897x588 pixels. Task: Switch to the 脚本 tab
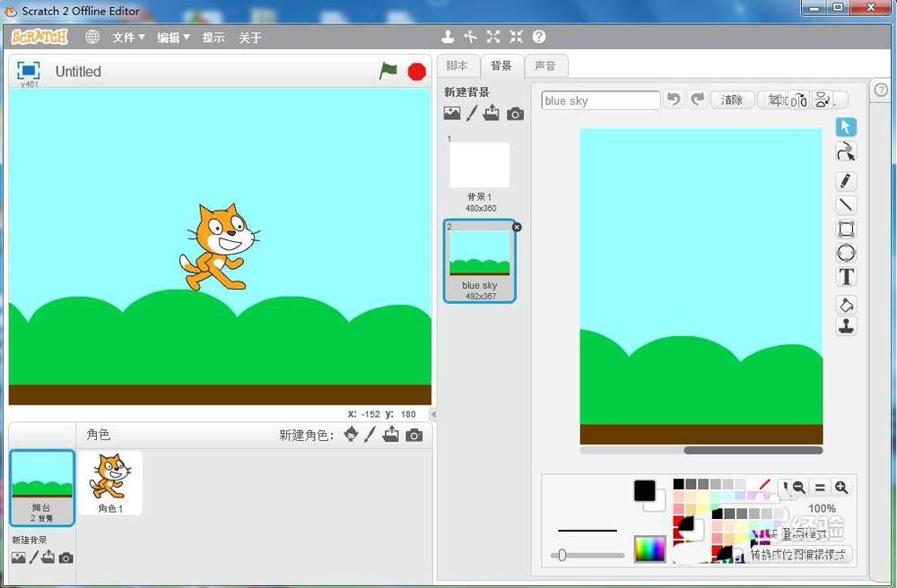pos(457,65)
